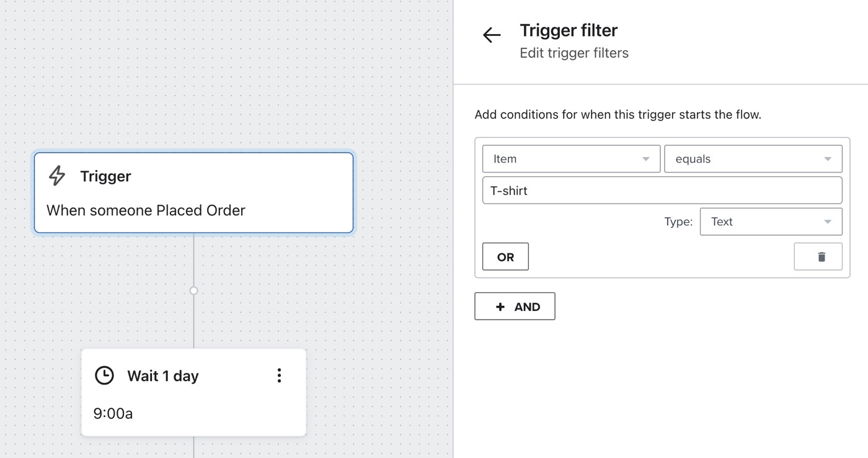Go back using the arrow icon
The height and width of the screenshot is (458, 868).
click(x=492, y=35)
